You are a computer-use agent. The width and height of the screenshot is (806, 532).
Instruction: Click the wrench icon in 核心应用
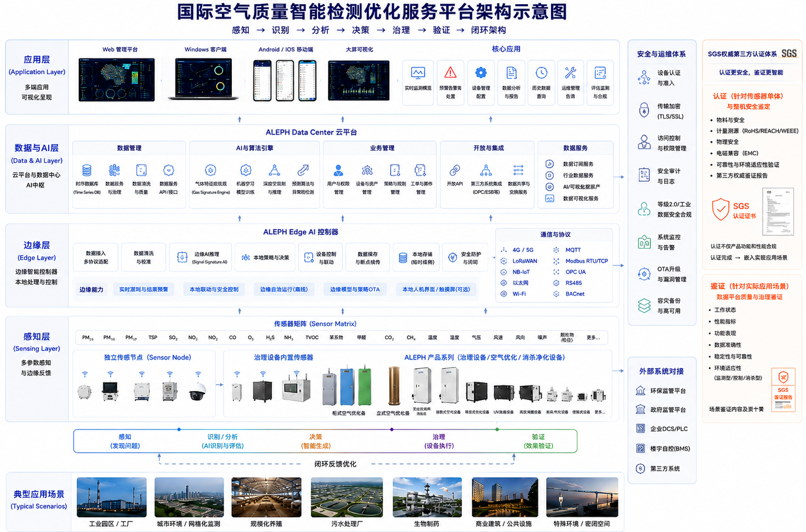570,73
